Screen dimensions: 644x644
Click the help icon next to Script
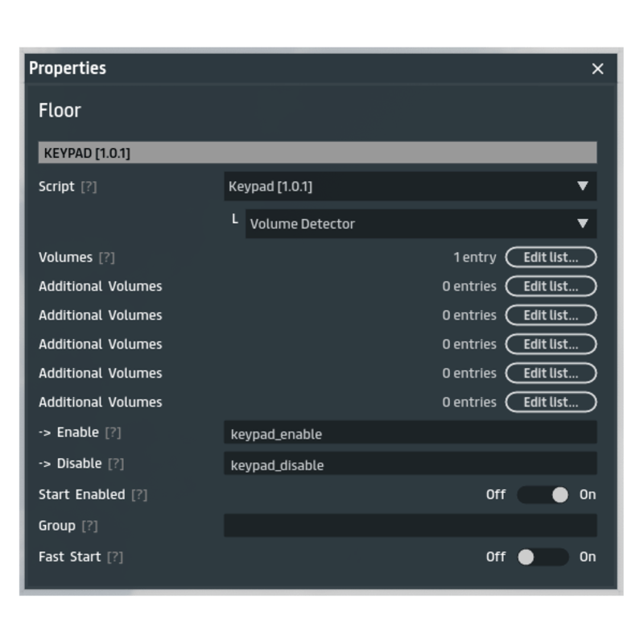(89, 187)
